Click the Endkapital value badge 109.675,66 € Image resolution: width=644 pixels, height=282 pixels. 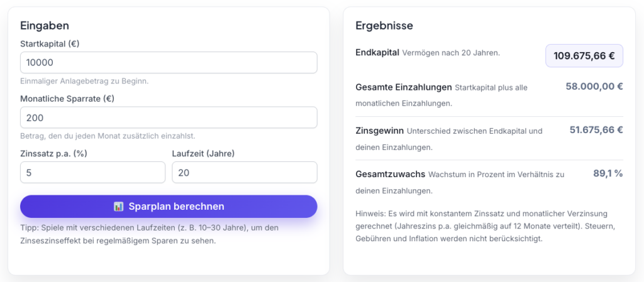[x=584, y=56]
